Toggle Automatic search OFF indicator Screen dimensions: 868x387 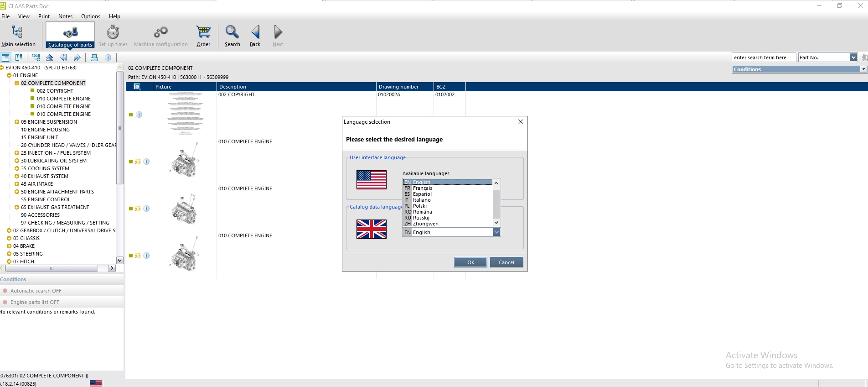coord(5,291)
